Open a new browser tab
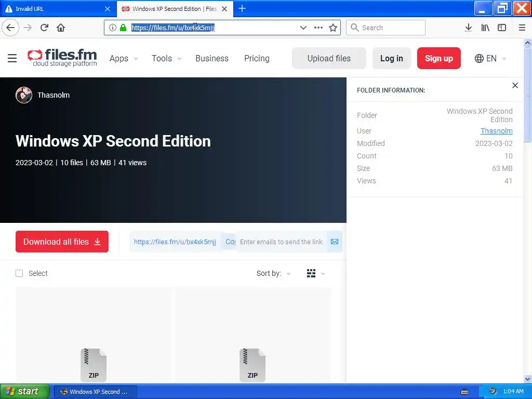The image size is (532, 399). (242, 8)
